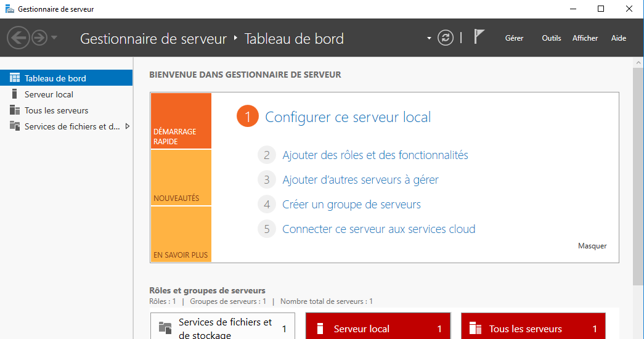Click Masquer to hide welcome tile
644x339 pixels.
[x=592, y=246]
